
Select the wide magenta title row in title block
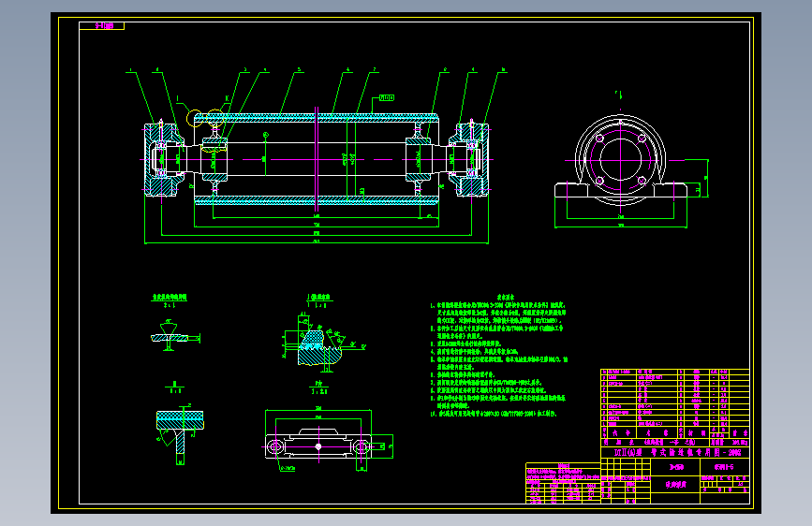point(674,452)
